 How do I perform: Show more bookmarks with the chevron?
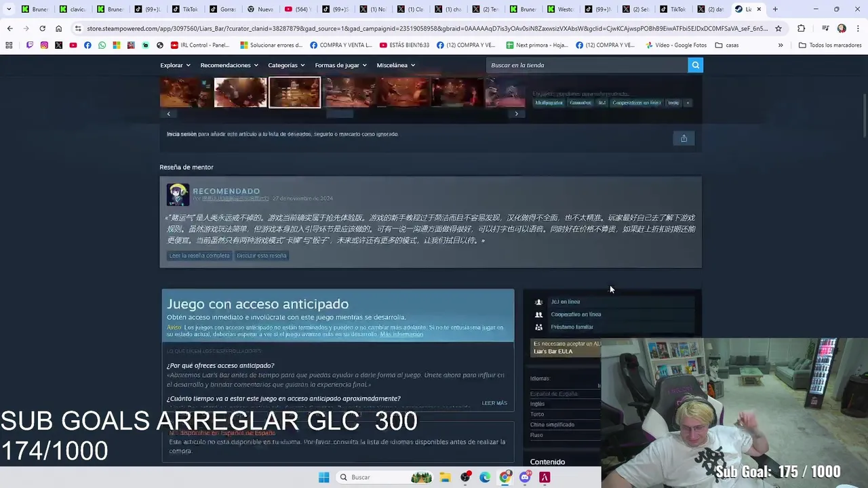point(781,45)
